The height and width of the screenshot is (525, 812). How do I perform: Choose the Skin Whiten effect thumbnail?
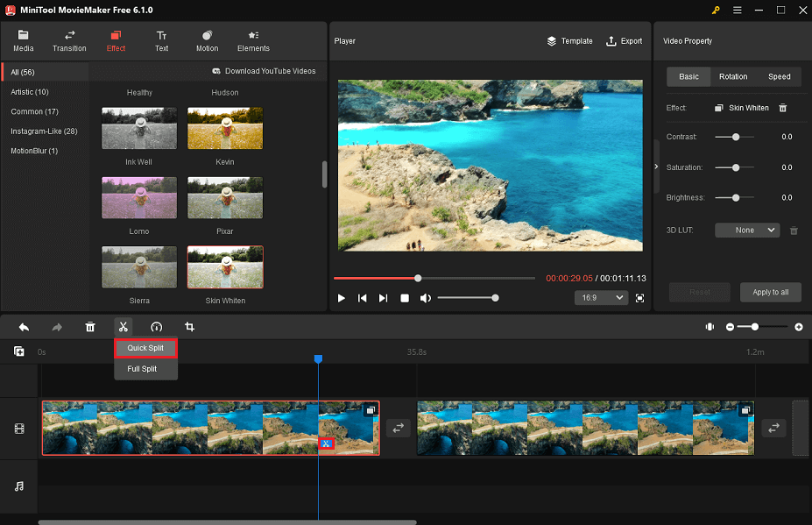tap(225, 267)
